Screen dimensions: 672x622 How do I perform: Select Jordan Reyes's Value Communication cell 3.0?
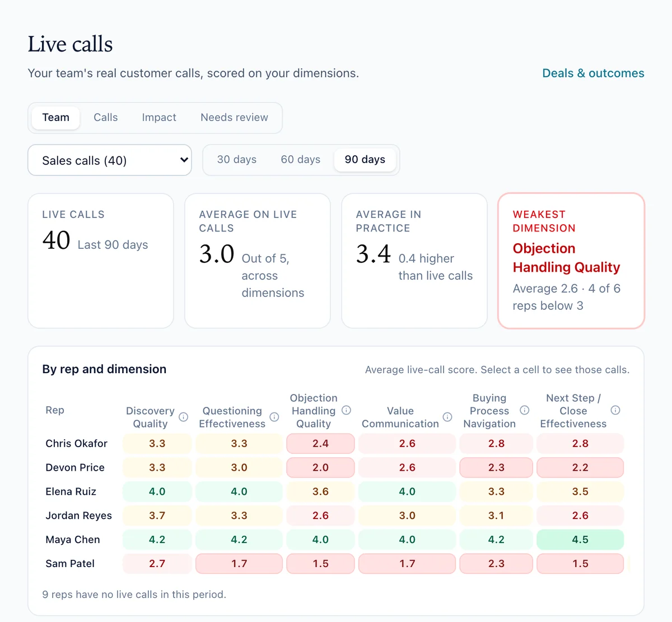(x=407, y=516)
